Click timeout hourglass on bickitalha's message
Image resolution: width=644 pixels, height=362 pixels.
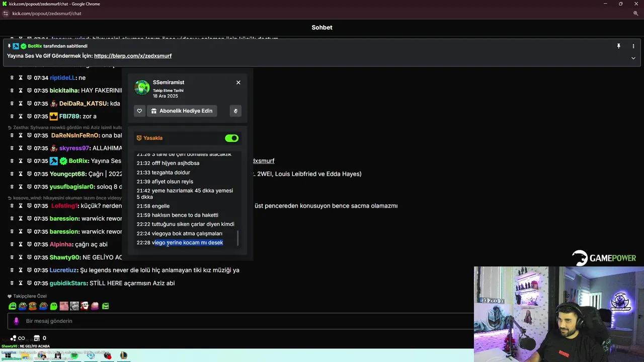pos(21,90)
